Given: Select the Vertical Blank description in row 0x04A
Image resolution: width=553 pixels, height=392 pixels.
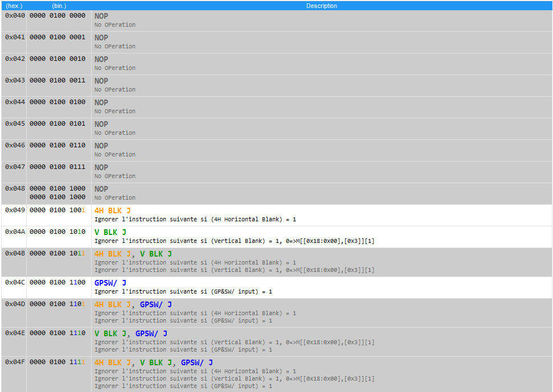Looking at the screenshot, I should coord(235,241).
